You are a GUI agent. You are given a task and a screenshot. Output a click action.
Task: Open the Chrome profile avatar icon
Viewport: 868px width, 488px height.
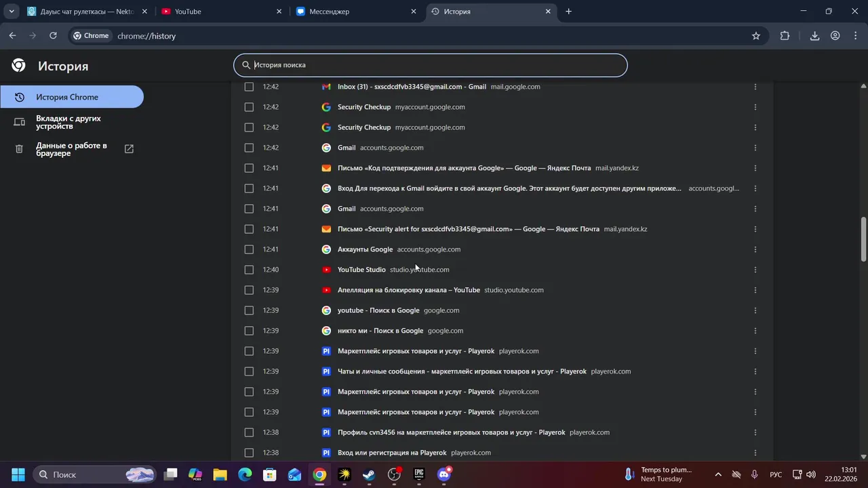(x=835, y=36)
